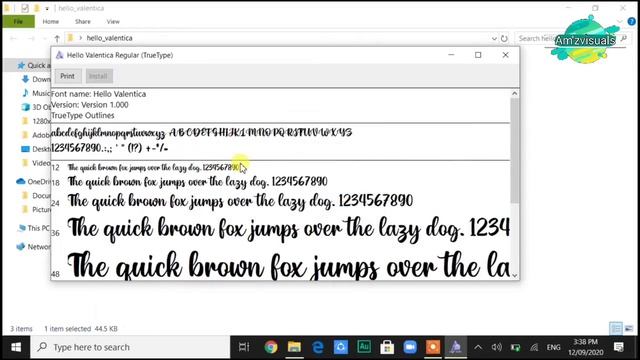640x360 pixels.
Task: Open the Share ribbon tab
Action: point(82,22)
